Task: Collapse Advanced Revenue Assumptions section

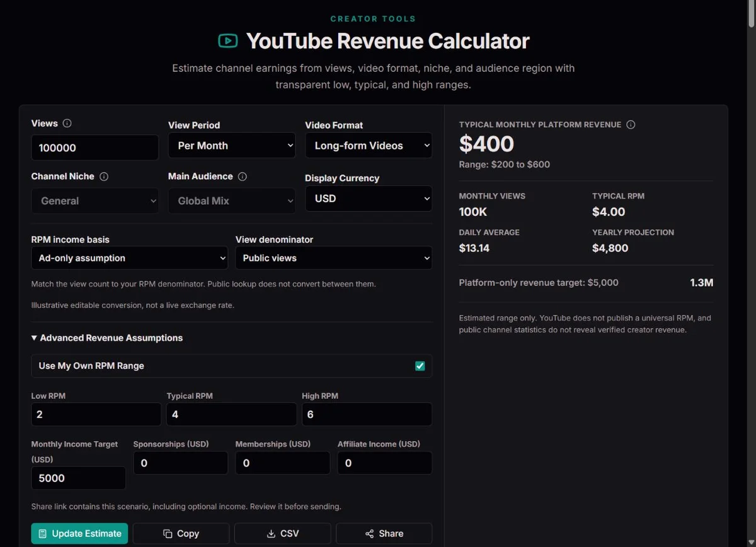Action: [107, 338]
